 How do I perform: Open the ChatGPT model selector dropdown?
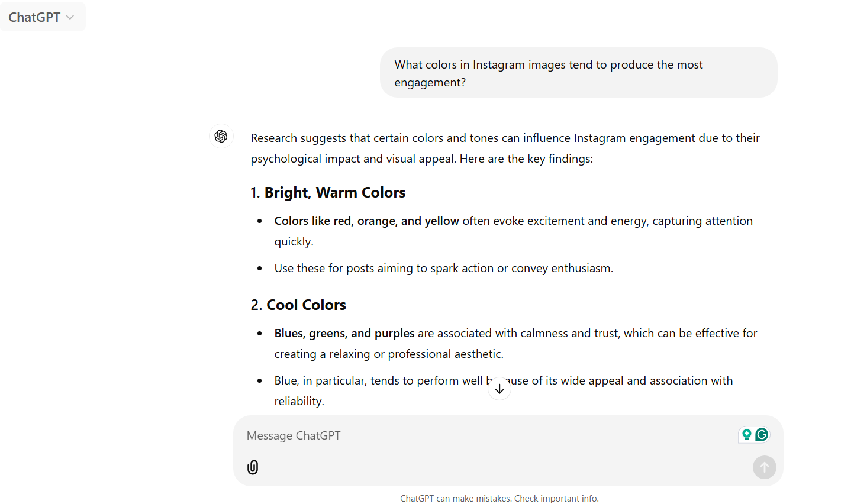42,17
